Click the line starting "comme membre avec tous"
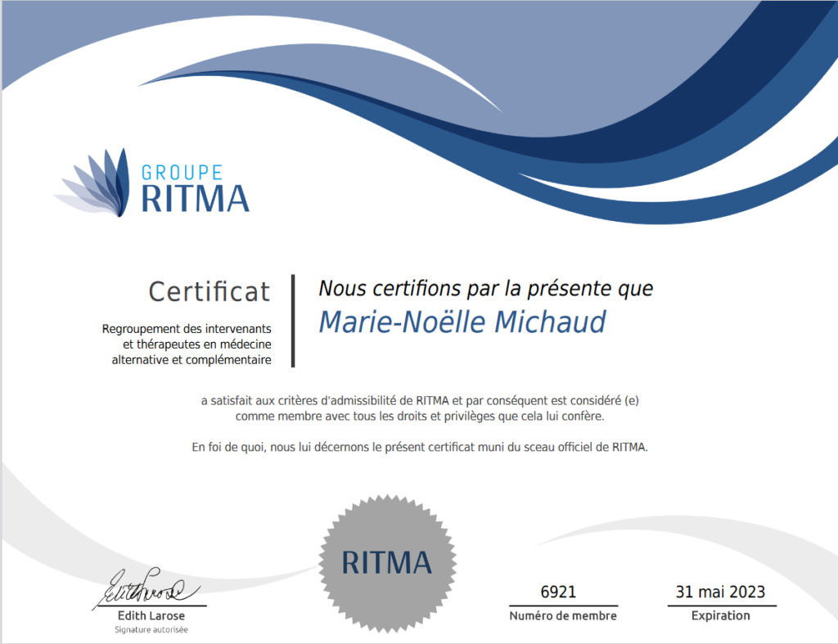 pyautogui.click(x=420, y=416)
